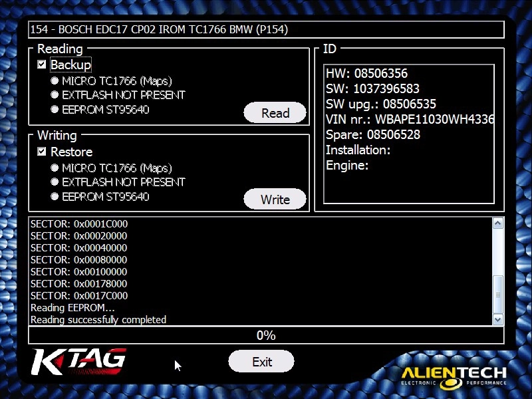Click the ECU title field 154 - BOSCH EDC17

267,29
